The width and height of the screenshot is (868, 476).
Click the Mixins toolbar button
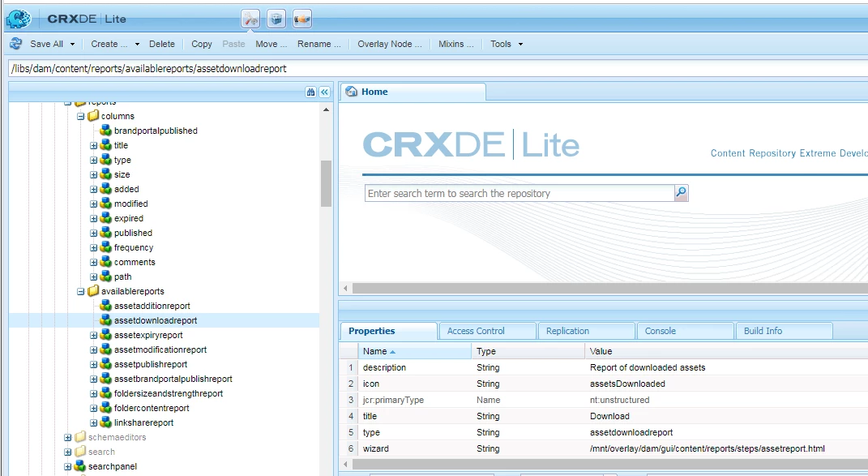point(456,44)
